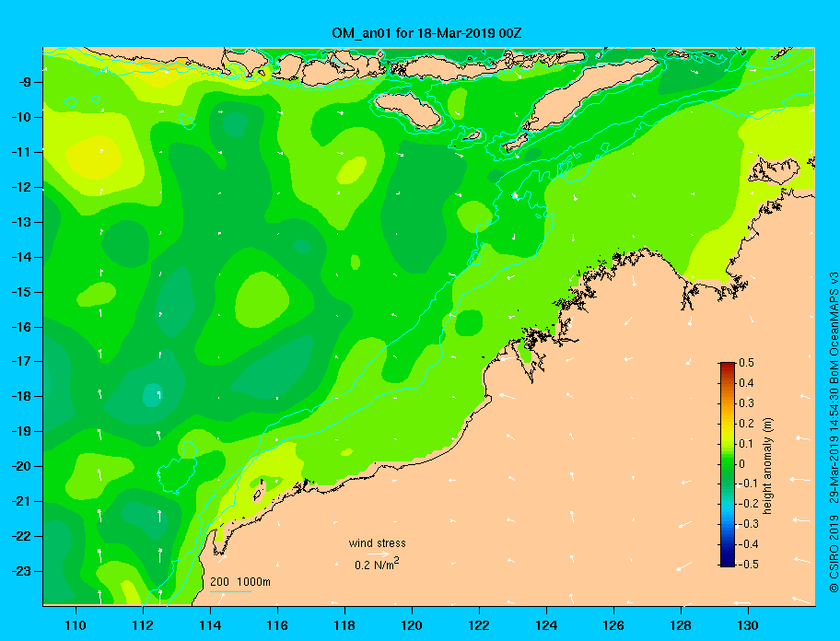
Task: Click latitude label -22 on the vertical axis
Action: point(20,536)
